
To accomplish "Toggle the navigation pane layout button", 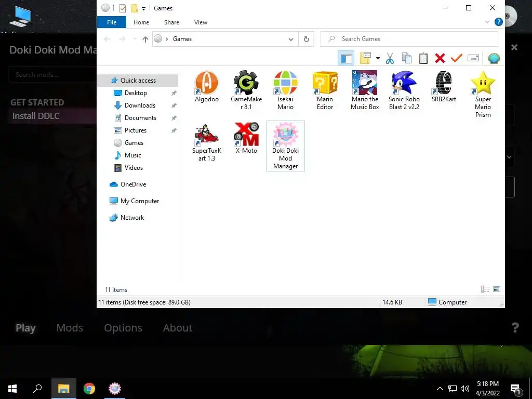I will [x=346, y=58].
